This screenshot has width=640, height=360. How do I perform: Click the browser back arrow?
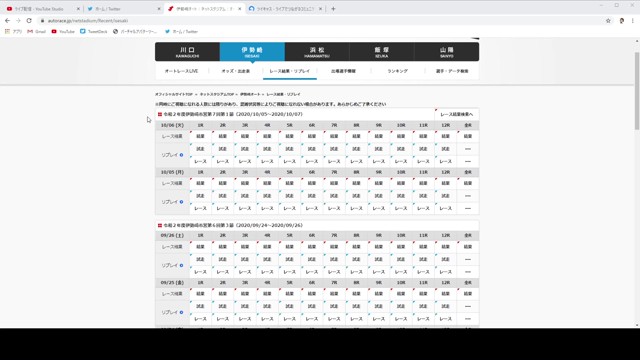click(x=7, y=20)
